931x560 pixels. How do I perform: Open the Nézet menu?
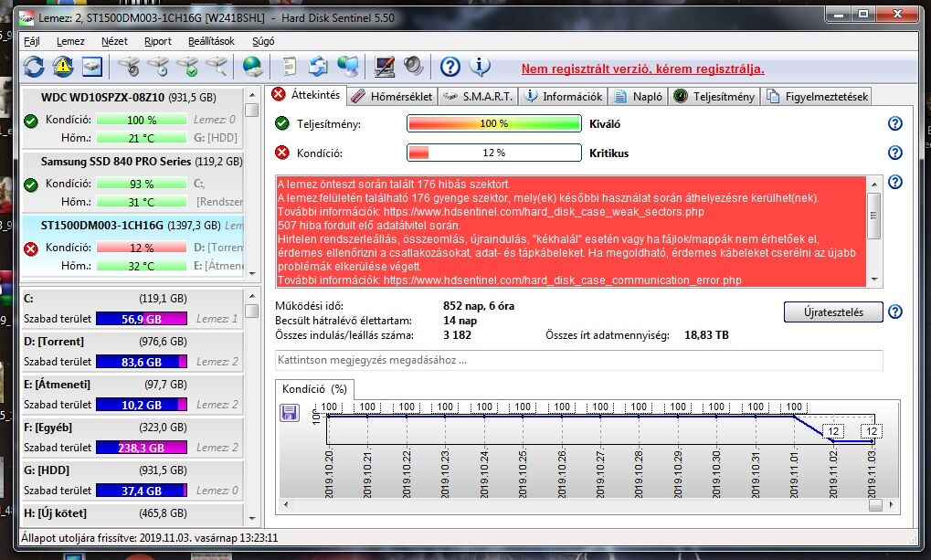(x=114, y=41)
